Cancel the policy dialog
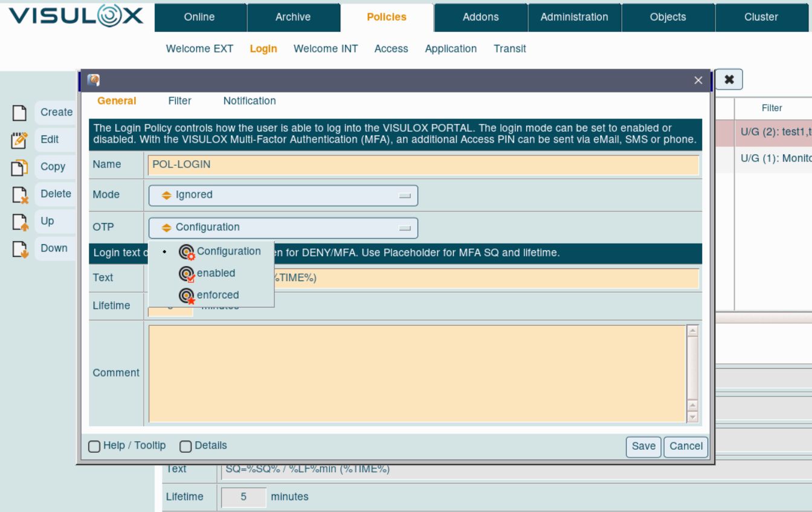Viewport: 812px width, 512px height. pos(686,446)
